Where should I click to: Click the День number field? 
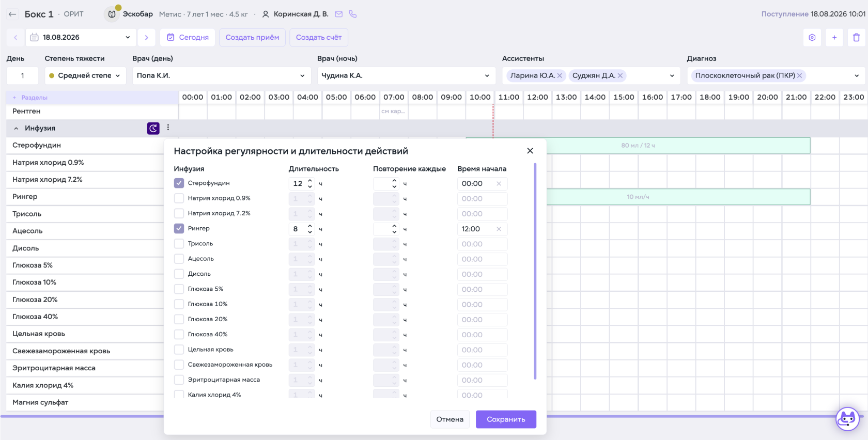[x=22, y=75]
